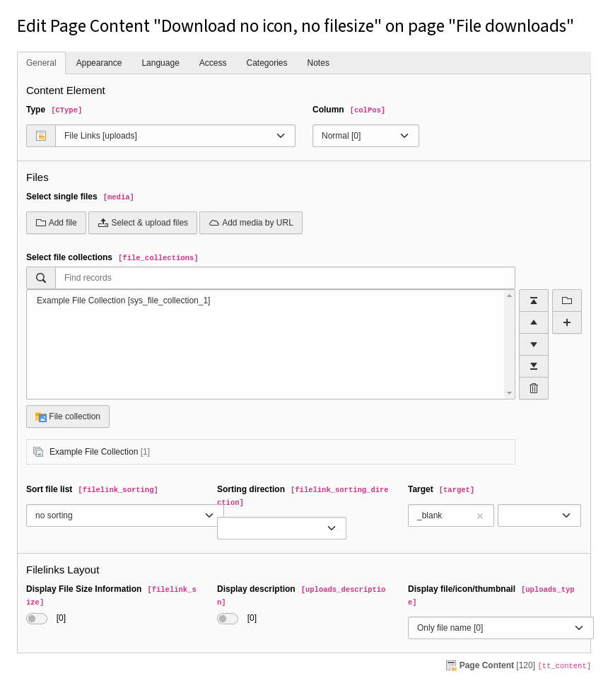Click Add media by URL button
This screenshot has width=608, height=700.
(x=251, y=223)
